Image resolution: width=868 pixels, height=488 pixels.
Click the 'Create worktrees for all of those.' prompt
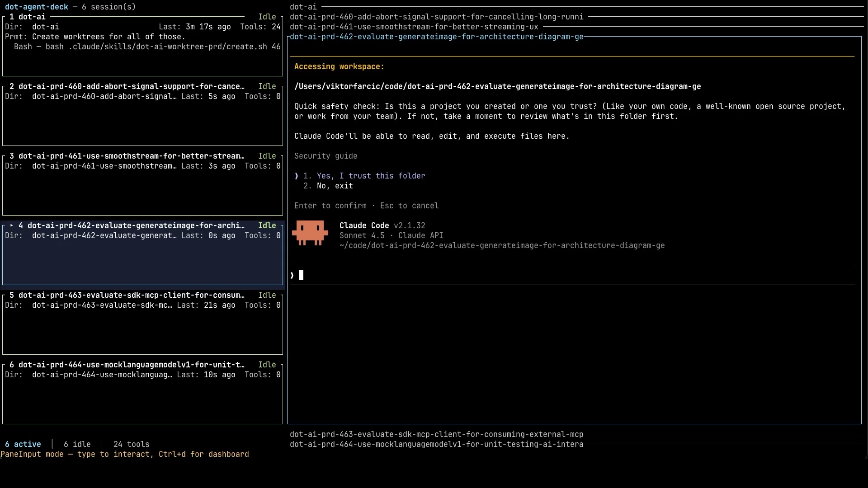(x=109, y=37)
